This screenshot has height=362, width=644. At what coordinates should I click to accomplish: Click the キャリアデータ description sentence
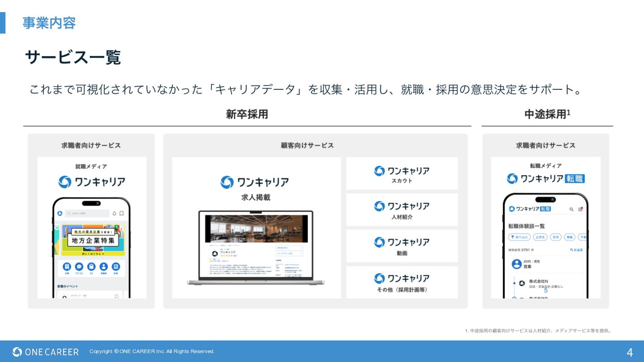coord(307,89)
